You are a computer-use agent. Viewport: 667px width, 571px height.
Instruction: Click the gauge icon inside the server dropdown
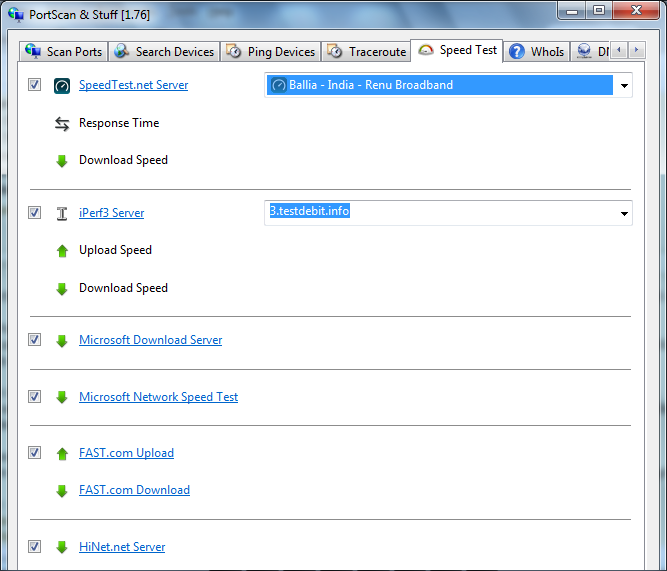[x=279, y=85]
